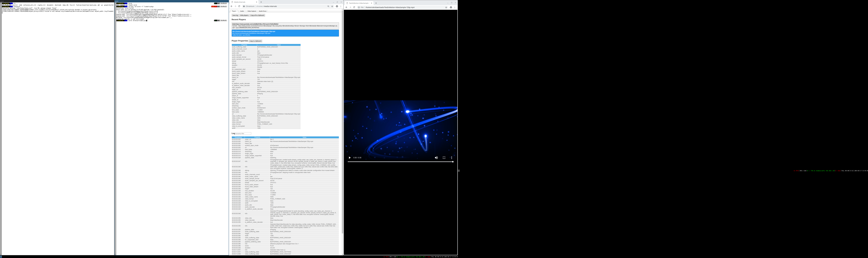Reload the TextInMotion video page
This screenshot has width=868, height=258.
tap(354, 7)
